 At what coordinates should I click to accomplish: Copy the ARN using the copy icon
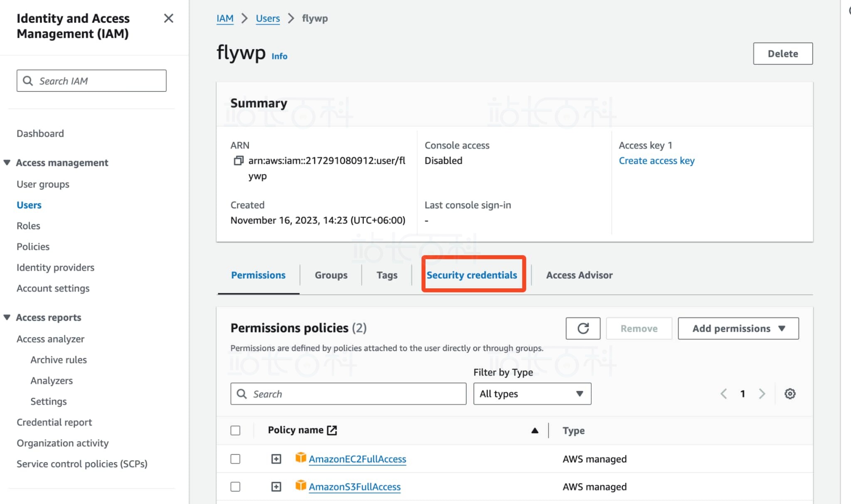(x=238, y=160)
